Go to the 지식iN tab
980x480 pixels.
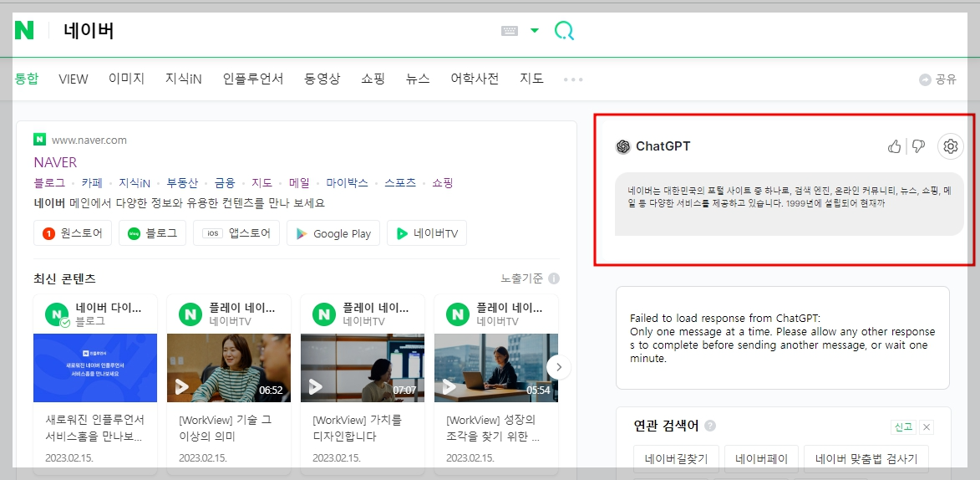tap(184, 79)
